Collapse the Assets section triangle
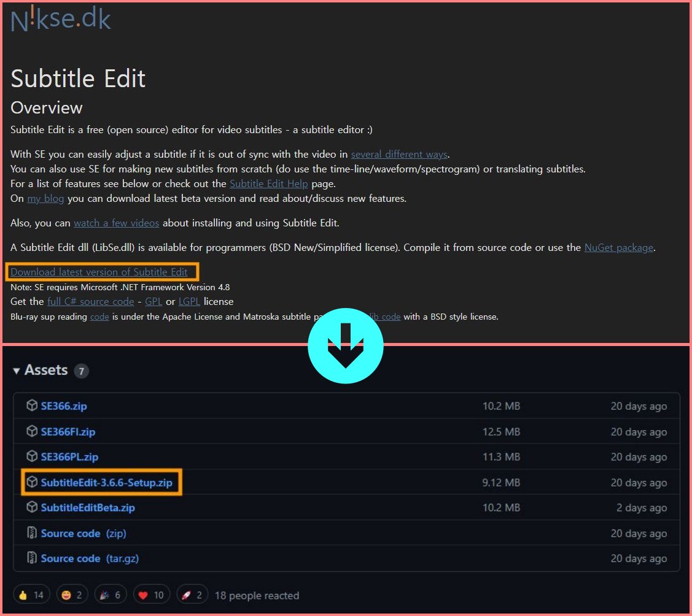692x616 pixels. [17, 371]
